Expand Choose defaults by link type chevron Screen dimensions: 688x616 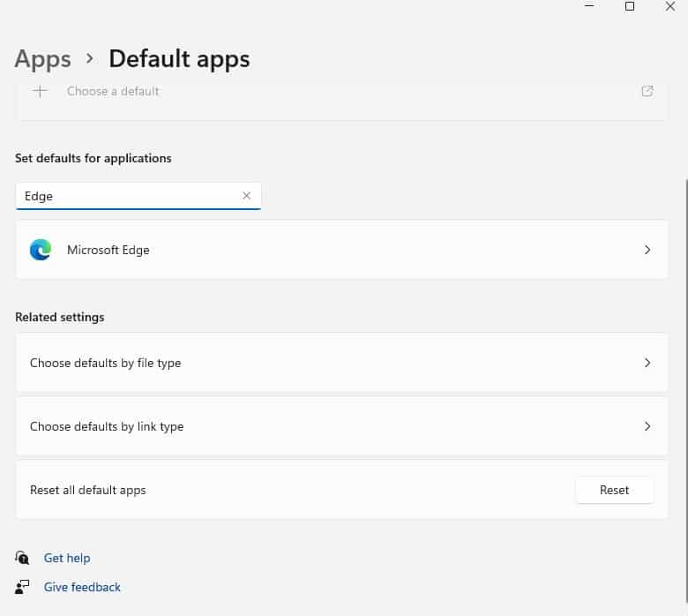pos(647,426)
